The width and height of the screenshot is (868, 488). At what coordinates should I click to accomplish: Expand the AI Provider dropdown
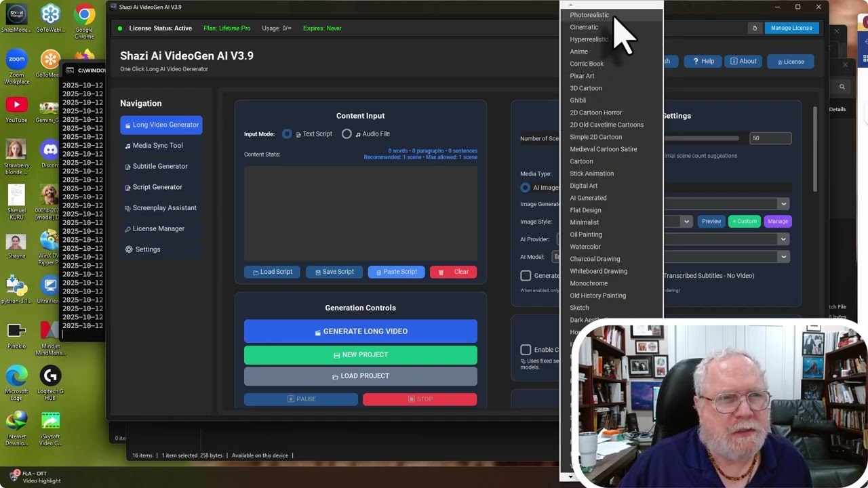tap(783, 239)
